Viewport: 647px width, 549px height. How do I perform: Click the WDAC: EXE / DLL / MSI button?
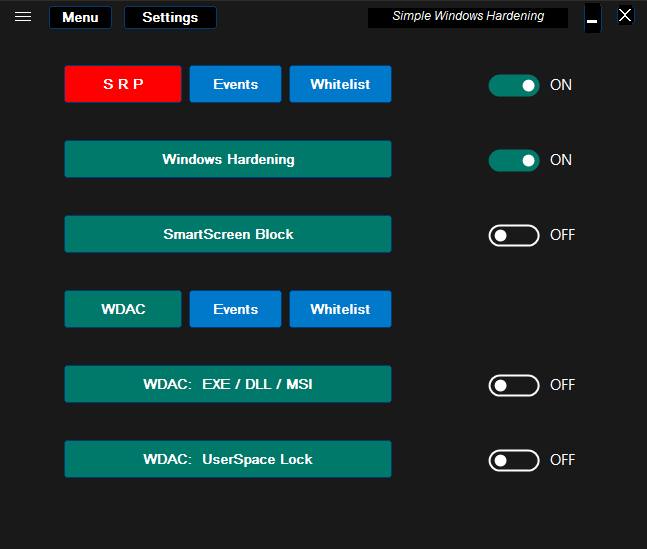228,384
